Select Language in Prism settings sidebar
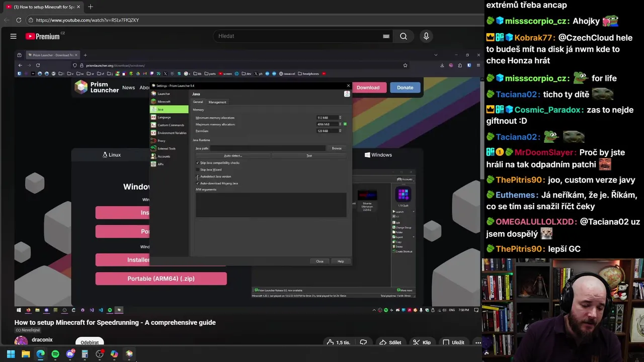Screen dimensions: 644x362 coord(170,117)
